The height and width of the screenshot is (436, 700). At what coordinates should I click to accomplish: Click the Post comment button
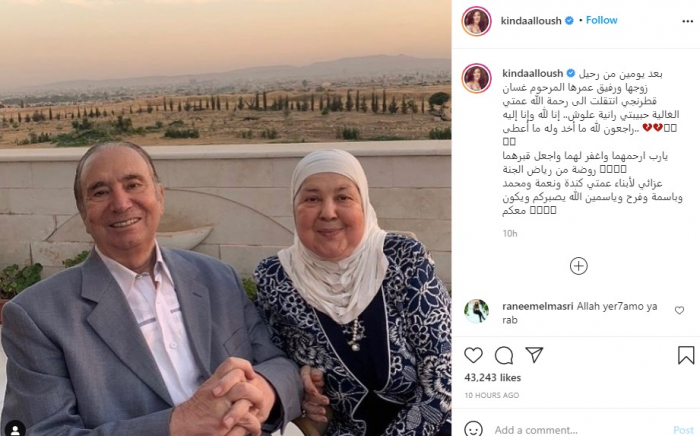point(683,430)
